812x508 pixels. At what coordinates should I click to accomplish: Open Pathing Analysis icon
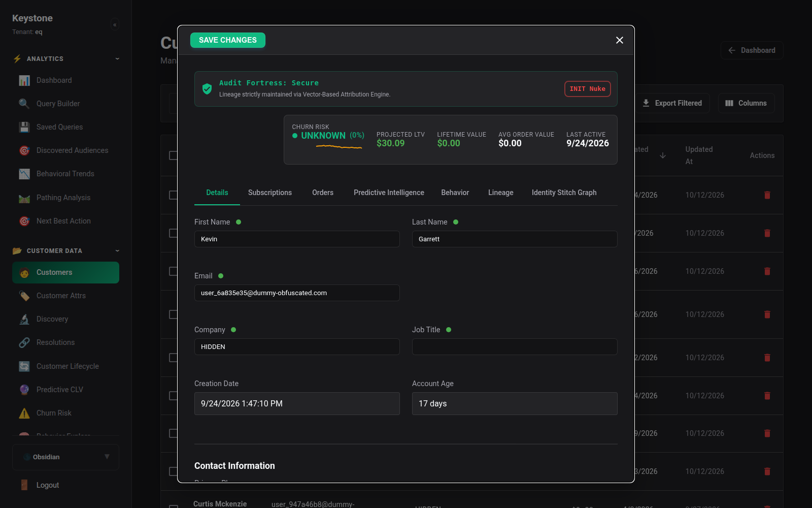click(x=24, y=198)
